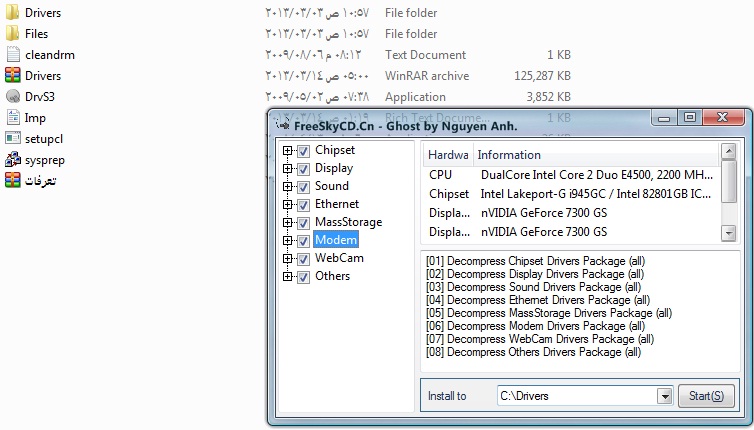Close the FreeSkyCD window
754x430 pixels.
pyautogui.click(x=722, y=117)
